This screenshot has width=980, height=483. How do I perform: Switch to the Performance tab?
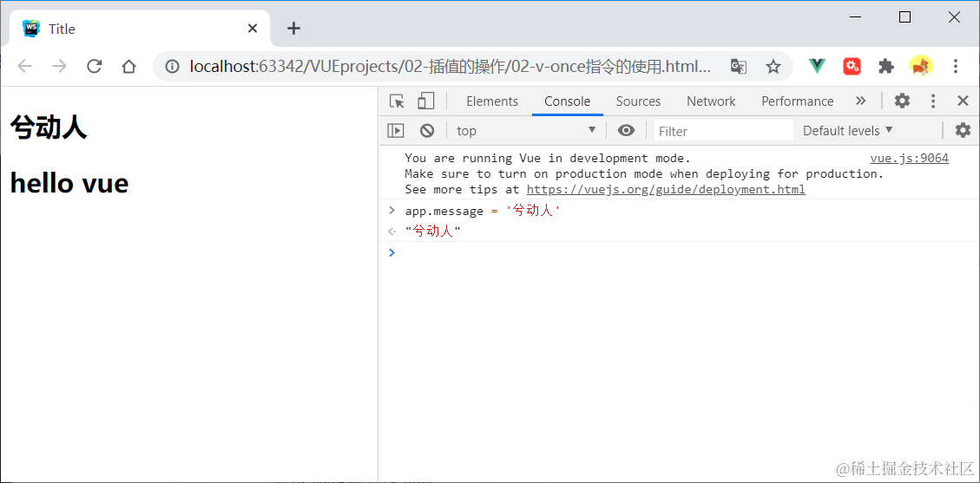[798, 101]
